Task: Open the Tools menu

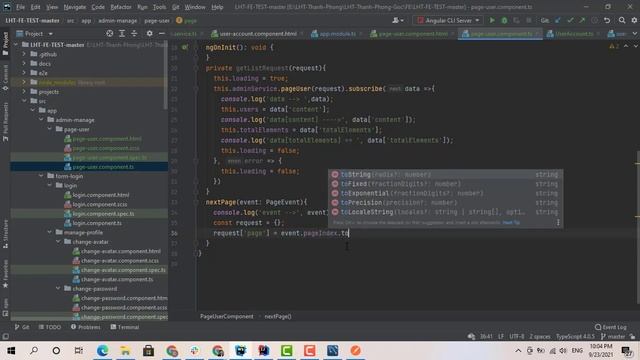Action: (159, 7)
